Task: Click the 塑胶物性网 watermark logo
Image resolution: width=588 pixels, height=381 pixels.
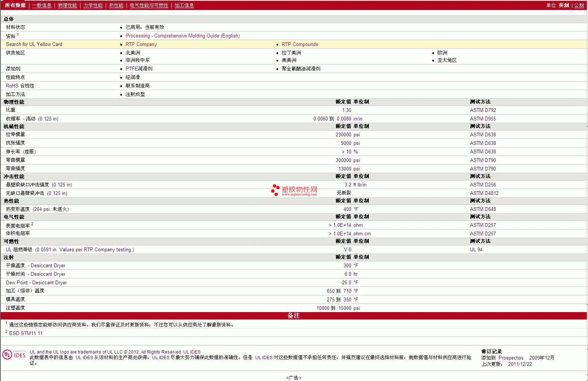Action: click(294, 190)
